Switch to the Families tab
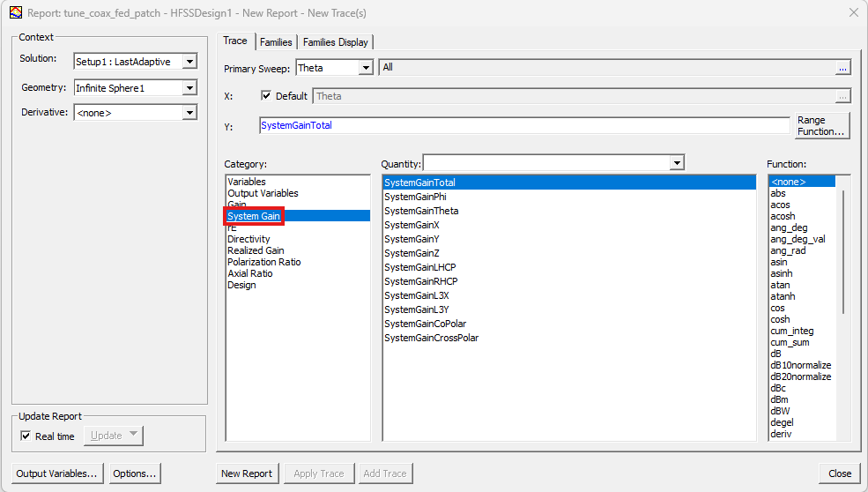Screen dimensions: 868x492 276,42
